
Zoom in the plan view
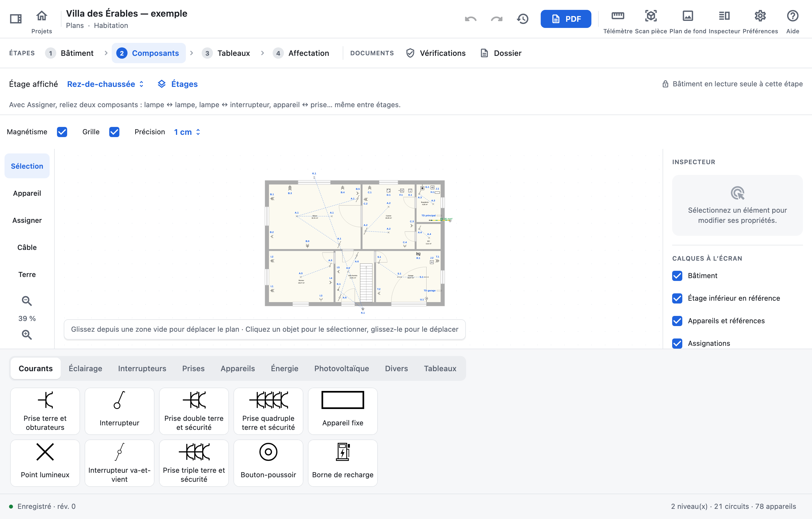[x=27, y=335]
